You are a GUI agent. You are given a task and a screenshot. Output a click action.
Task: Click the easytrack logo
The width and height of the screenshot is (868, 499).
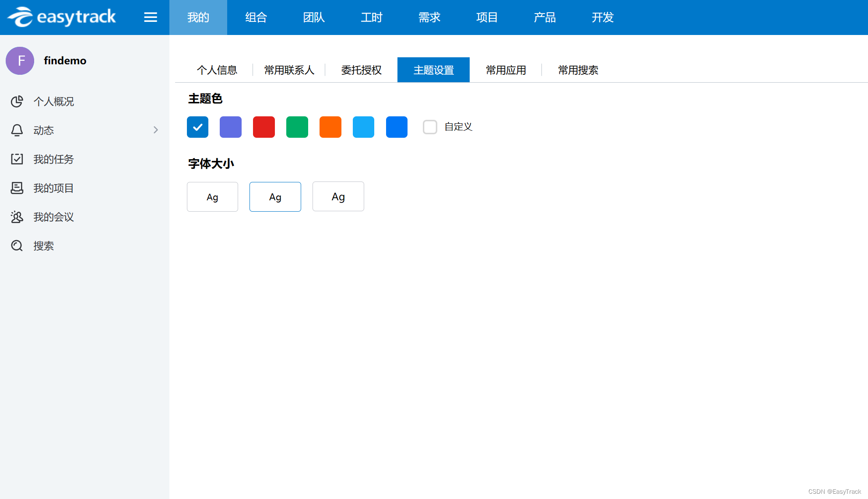click(62, 17)
